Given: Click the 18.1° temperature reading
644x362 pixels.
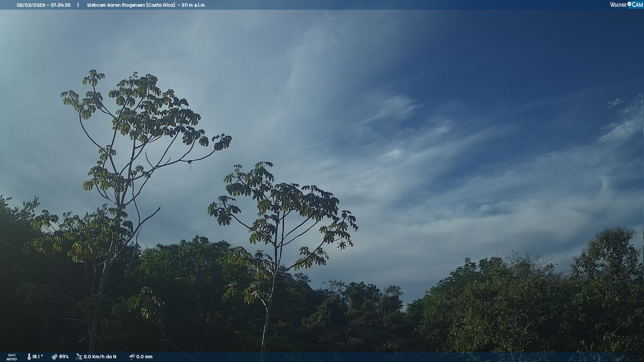Looking at the screenshot, I should pyautogui.click(x=38, y=357).
